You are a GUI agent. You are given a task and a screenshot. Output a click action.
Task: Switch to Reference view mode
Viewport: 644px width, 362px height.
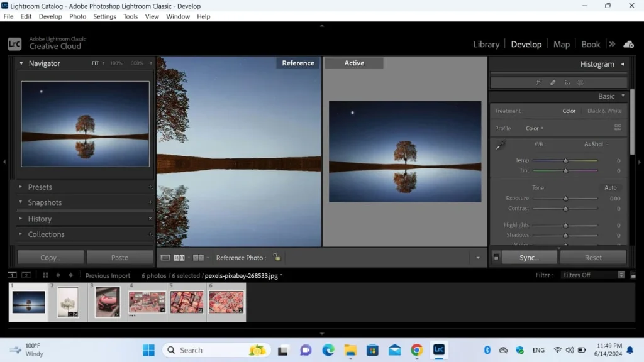coord(179,258)
